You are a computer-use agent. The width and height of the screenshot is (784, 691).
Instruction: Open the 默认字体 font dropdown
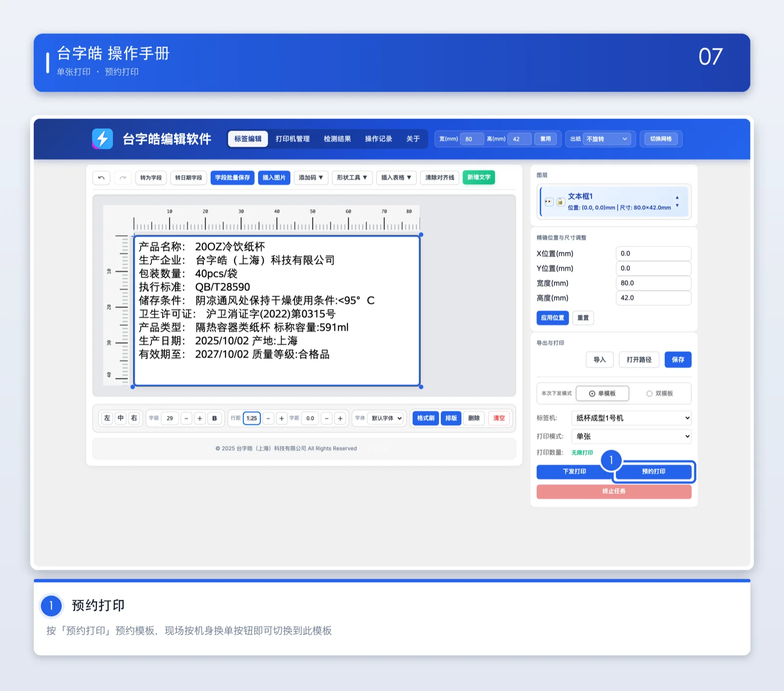tap(387, 418)
